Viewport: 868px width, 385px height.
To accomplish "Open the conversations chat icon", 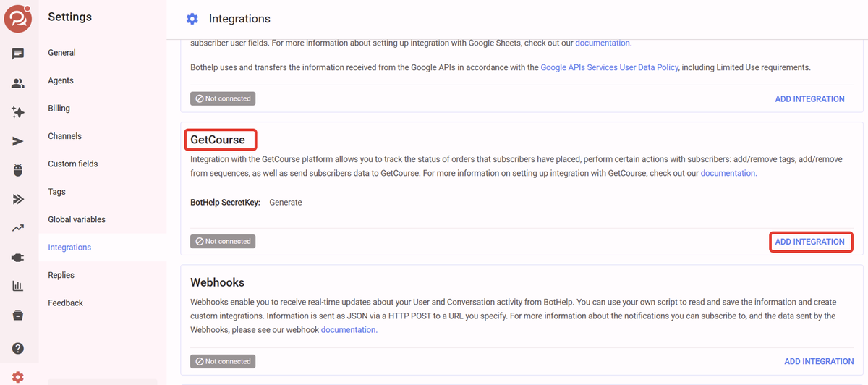I will point(18,54).
